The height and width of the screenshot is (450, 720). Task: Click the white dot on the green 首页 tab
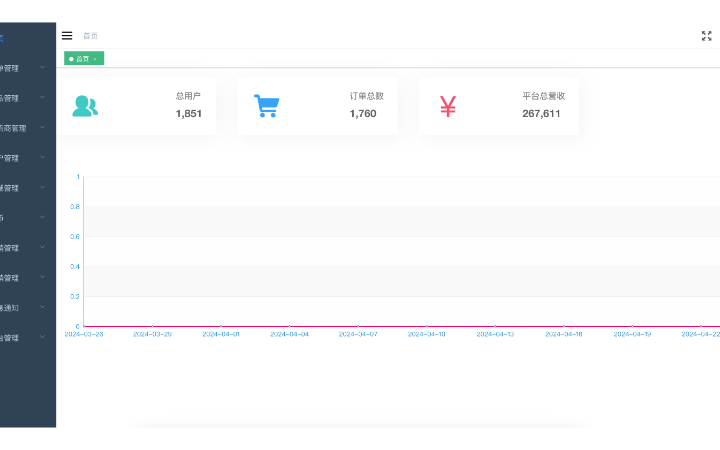[71, 59]
